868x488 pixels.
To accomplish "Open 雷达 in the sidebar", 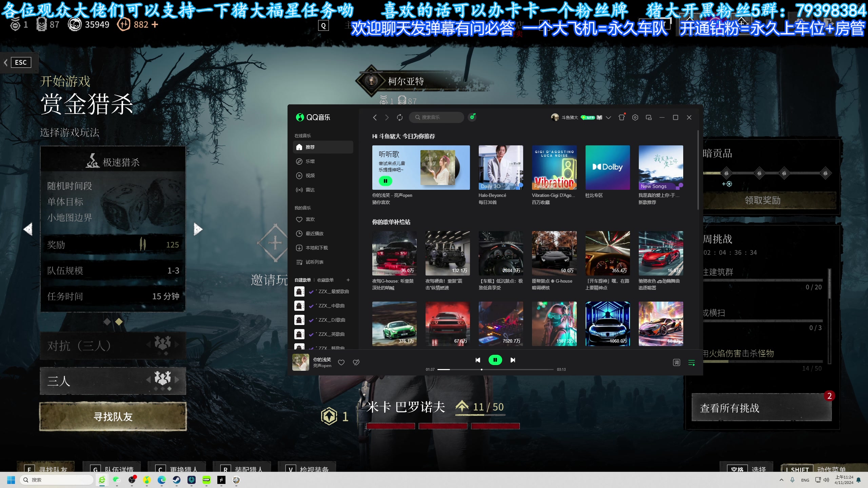I will click(x=323, y=190).
